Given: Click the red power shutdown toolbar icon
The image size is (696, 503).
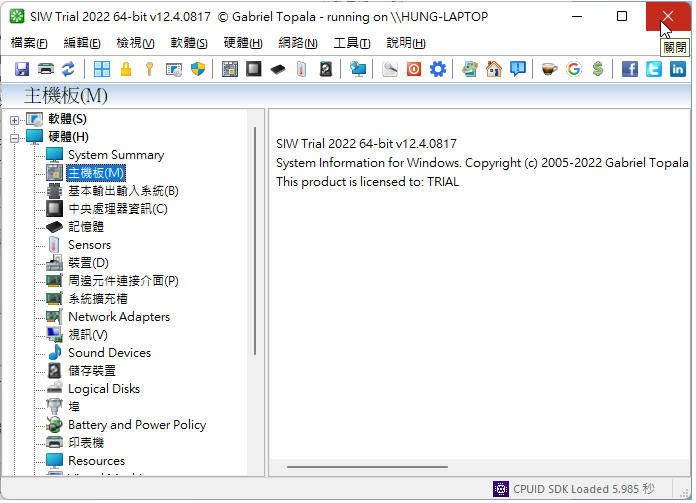Looking at the screenshot, I should tap(414, 69).
